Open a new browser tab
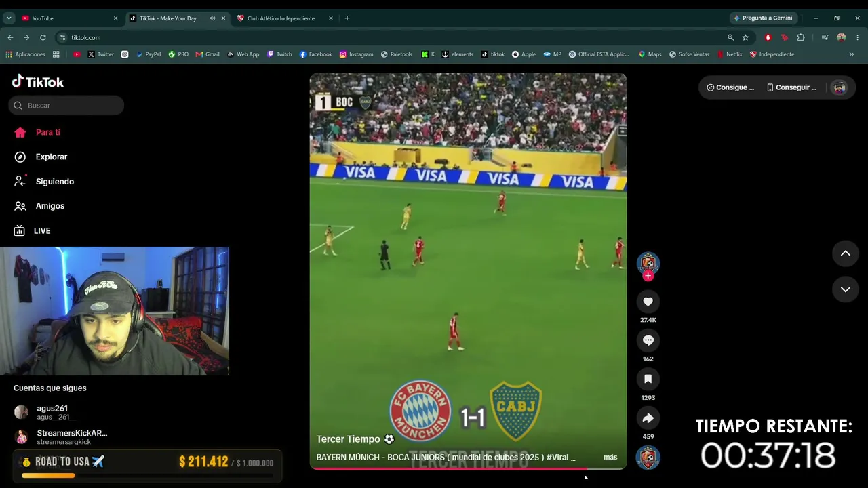This screenshot has width=868, height=488. [347, 18]
